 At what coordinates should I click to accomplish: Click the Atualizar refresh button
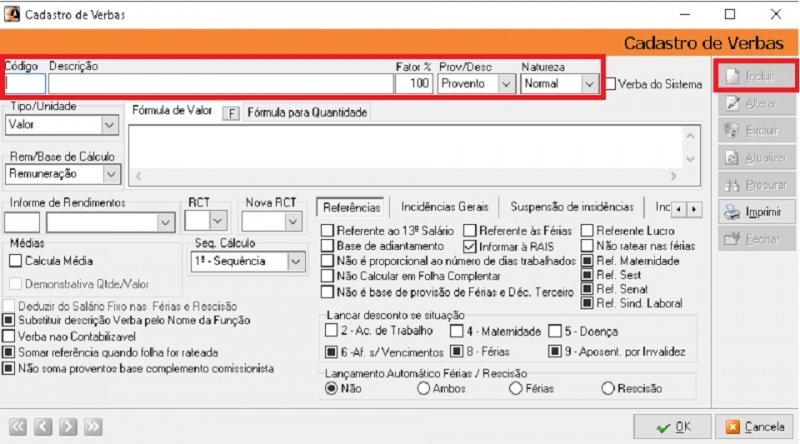(756, 158)
